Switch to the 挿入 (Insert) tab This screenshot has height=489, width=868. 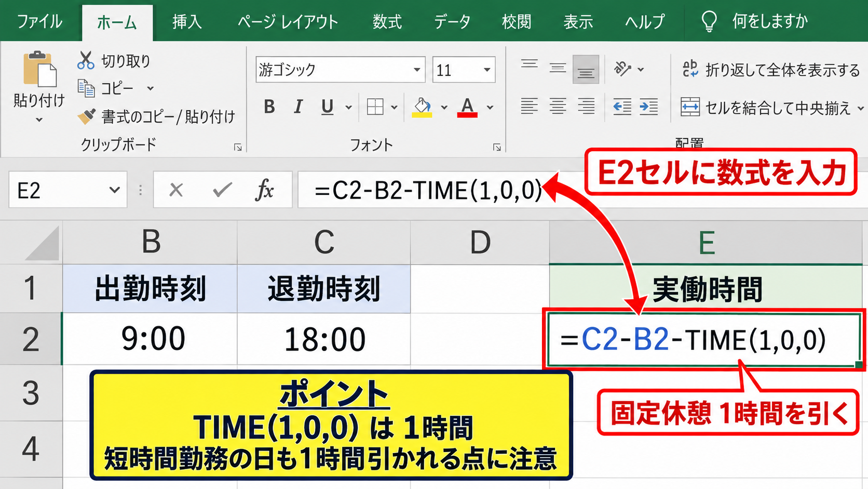(187, 22)
